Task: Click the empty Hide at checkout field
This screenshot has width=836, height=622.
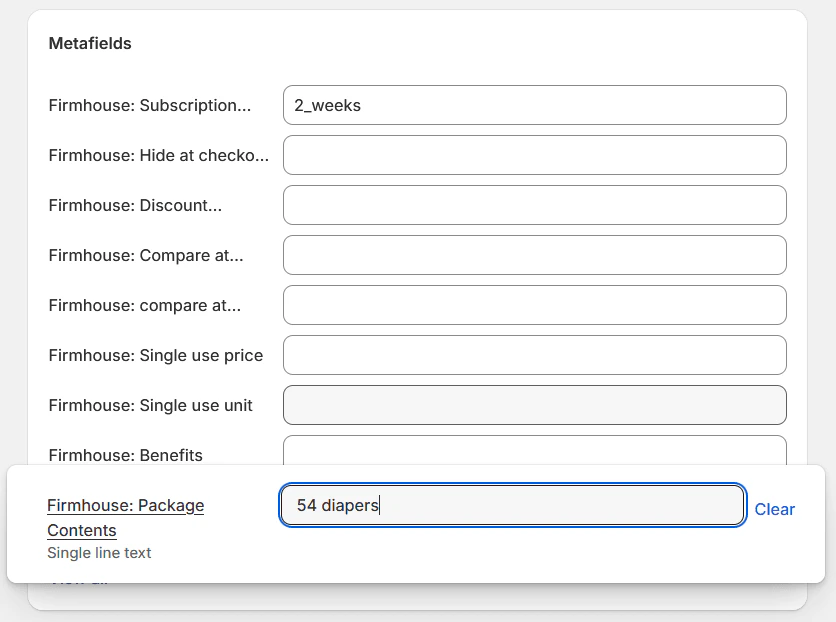Action: tap(534, 155)
